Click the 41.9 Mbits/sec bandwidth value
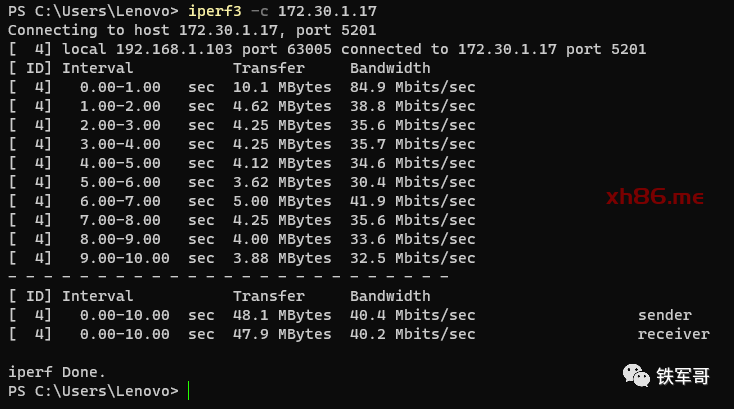The width and height of the screenshot is (734, 409). coord(412,201)
